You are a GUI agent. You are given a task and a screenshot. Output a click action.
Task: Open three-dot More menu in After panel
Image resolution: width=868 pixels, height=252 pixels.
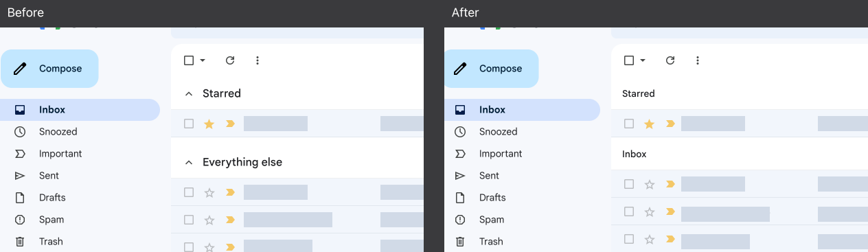click(x=698, y=60)
